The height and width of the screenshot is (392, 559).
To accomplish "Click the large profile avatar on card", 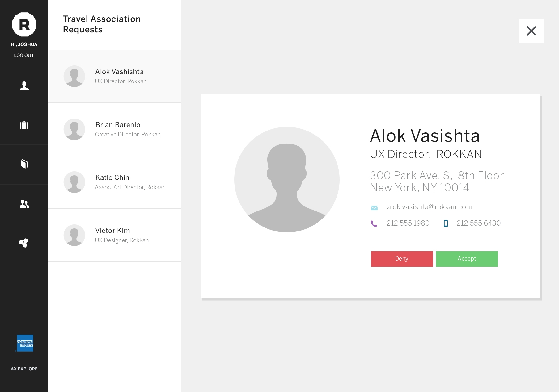I will click(x=287, y=180).
